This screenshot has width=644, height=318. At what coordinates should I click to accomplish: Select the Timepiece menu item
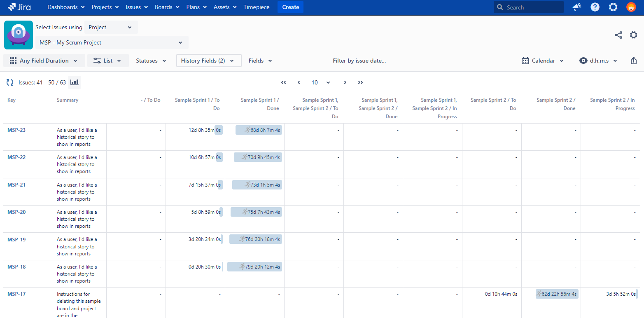point(257,7)
